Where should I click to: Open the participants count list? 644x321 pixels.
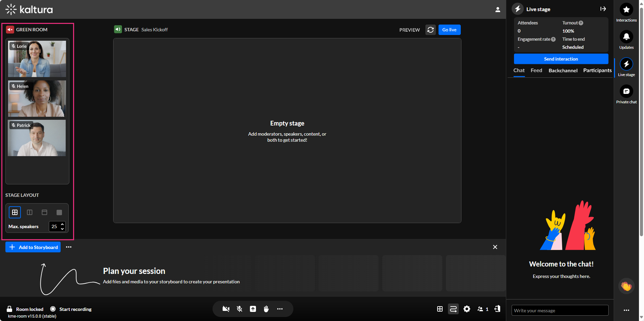click(x=483, y=309)
